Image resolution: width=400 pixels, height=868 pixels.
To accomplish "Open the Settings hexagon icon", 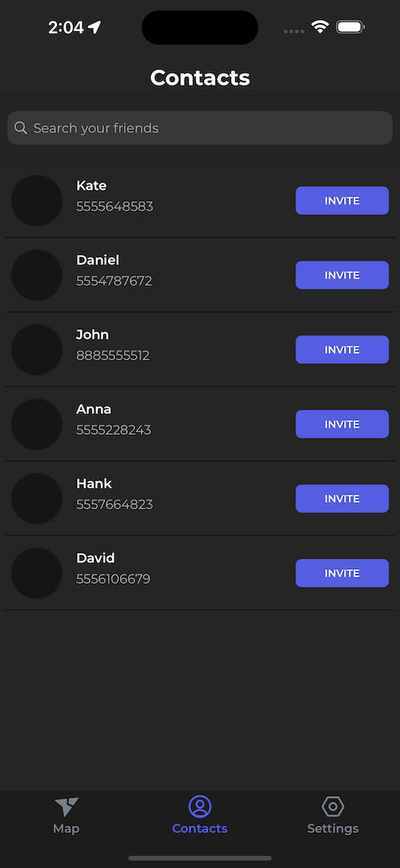I will 333,806.
